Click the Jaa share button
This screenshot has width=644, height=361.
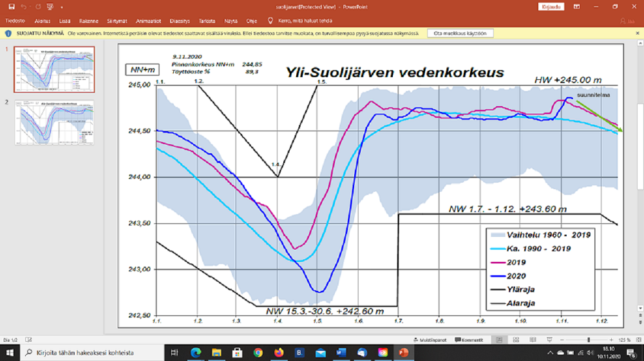coord(627,21)
